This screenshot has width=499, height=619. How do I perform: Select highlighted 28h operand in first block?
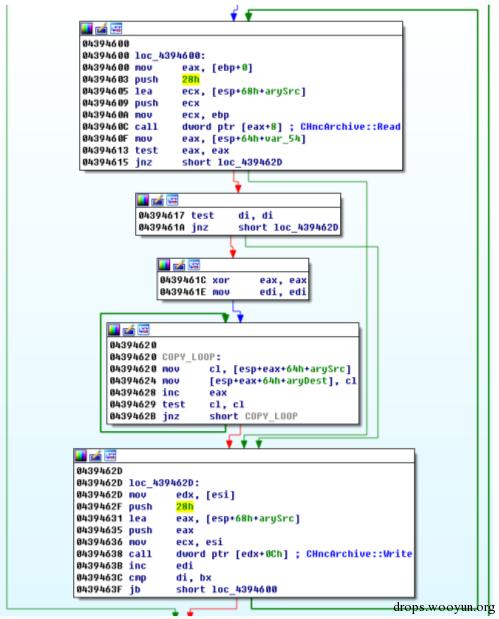(191, 80)
